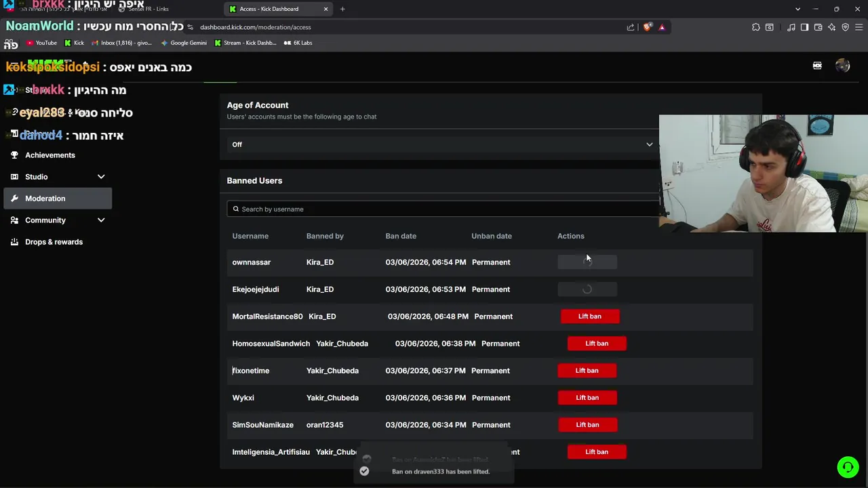The width and height of the screenshot is (868, 488).
Task: Click the draven333 ban lifted notification
Action: tap(434, 471)
